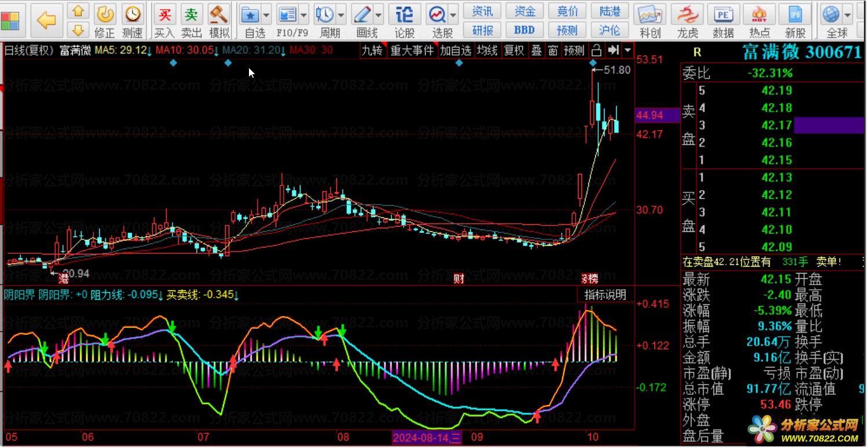Screen dimensions: 868x448
Task: Expand the F10/F9 dropdown arrow
Action: (x=303, y=14)
